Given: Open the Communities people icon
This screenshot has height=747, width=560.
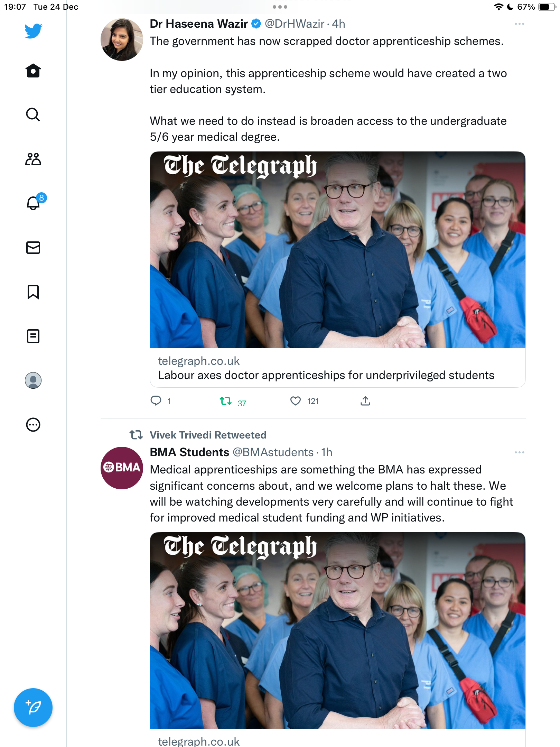Looking at the screenshot, I should [33, 159].
